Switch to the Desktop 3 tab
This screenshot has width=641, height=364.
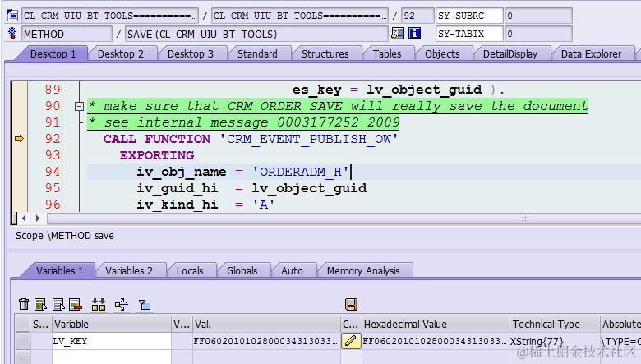click(x=191, y=54)
